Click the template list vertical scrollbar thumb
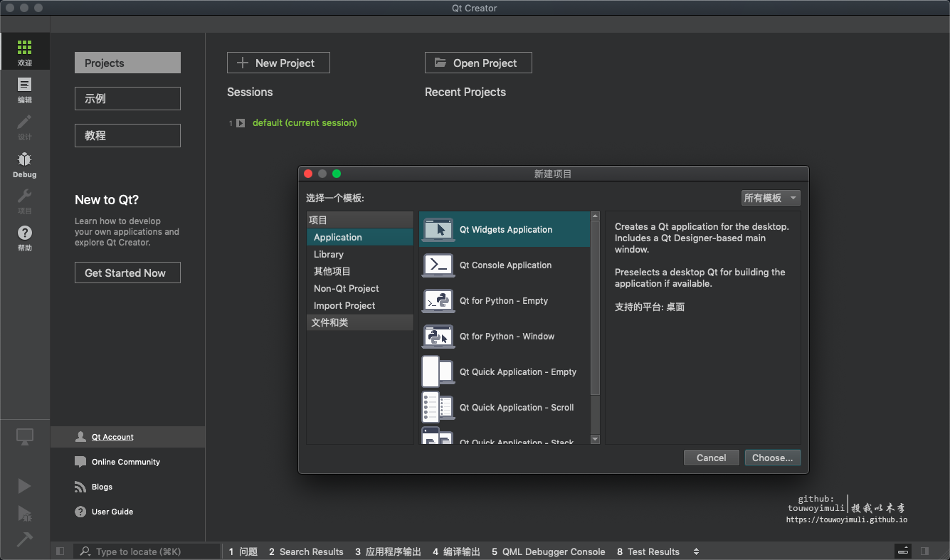 596,309
